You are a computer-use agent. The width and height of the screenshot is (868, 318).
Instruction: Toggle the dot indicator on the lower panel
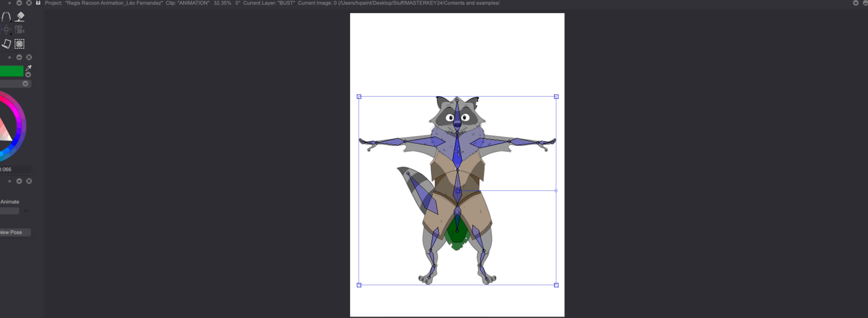[x=9, y=181]
